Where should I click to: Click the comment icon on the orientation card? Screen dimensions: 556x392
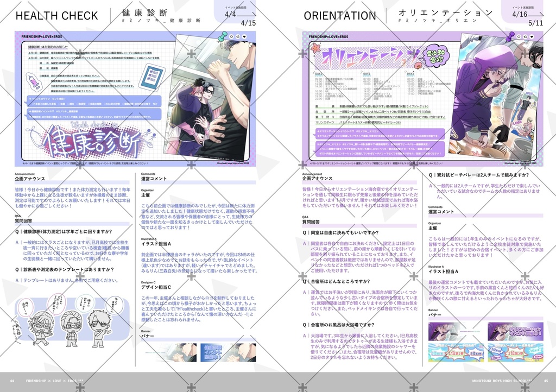coord(519,36)
